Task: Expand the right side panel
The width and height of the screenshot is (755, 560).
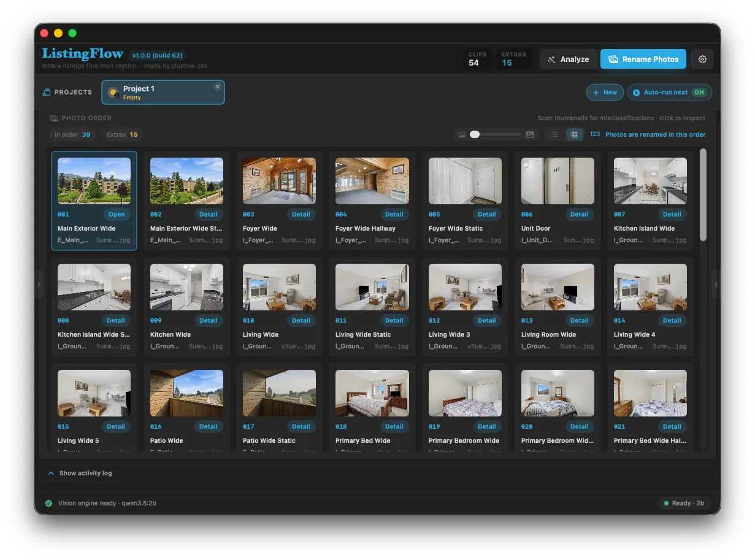Action: click(716, 285)
